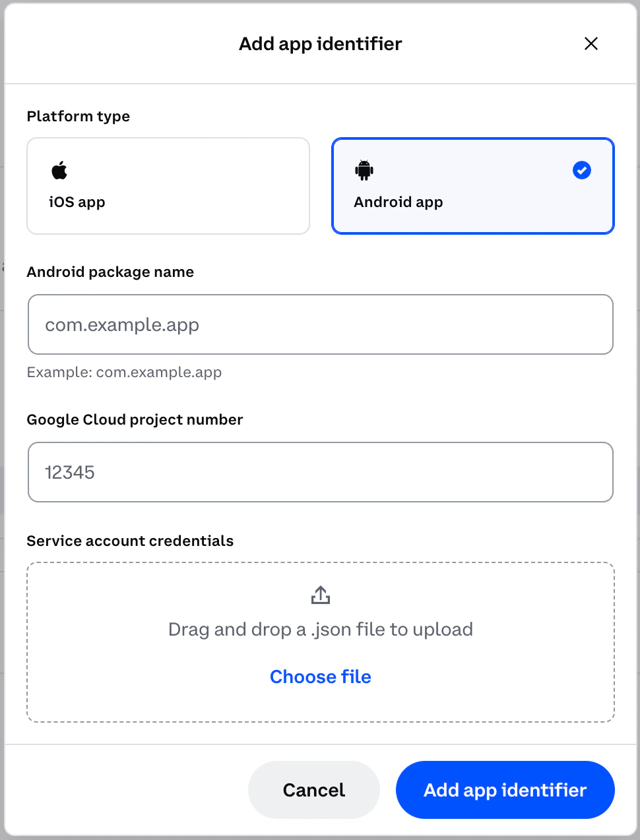Click the com.example.app placeholder text
Screen dimensions: 640x840
coord(121,324)
